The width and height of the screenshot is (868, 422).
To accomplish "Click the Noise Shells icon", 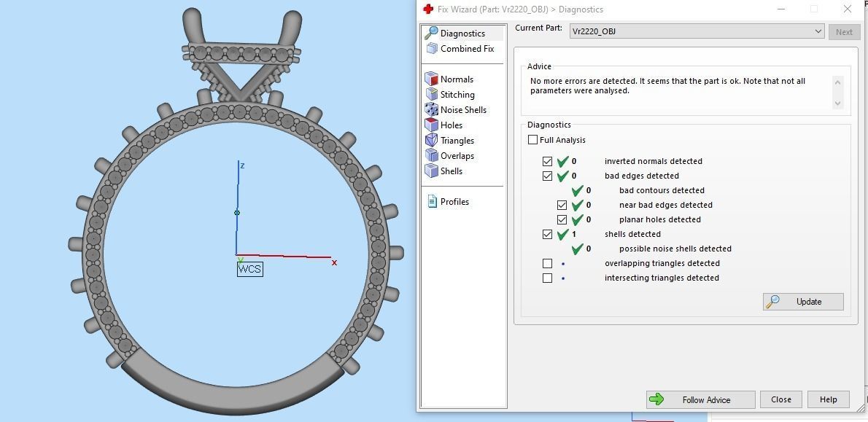I will coord(431,109).
